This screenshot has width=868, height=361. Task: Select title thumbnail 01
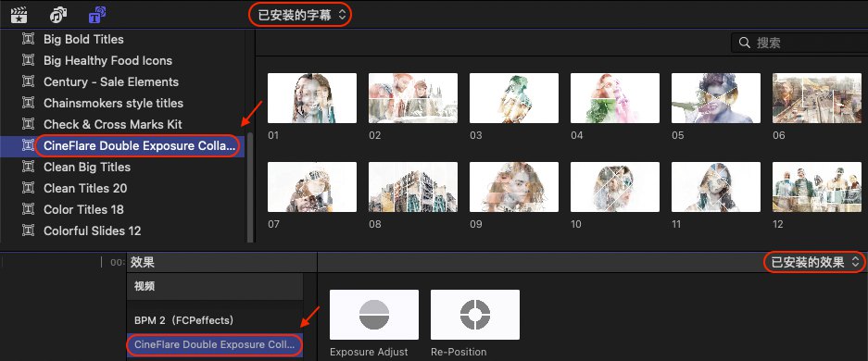pos(311,98)
